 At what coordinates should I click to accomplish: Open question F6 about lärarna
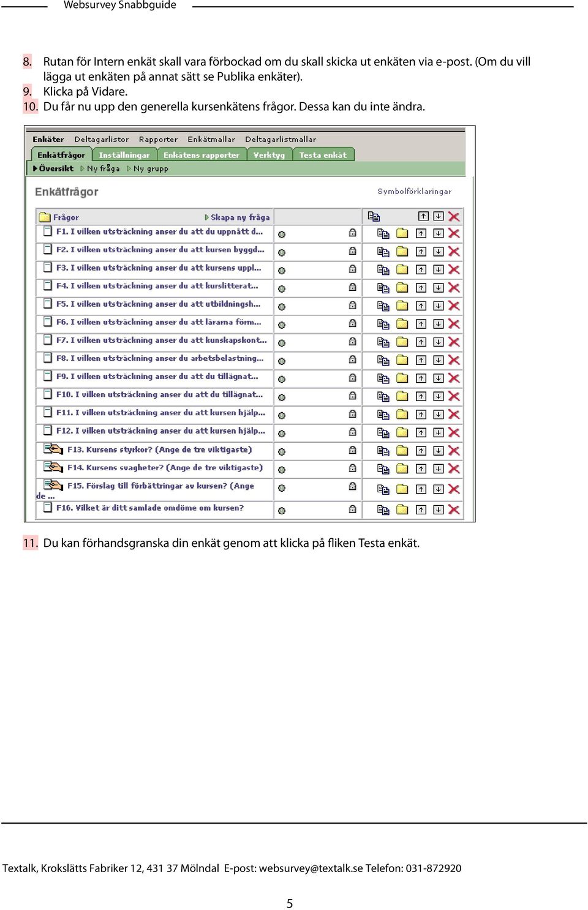pos(159,322)
